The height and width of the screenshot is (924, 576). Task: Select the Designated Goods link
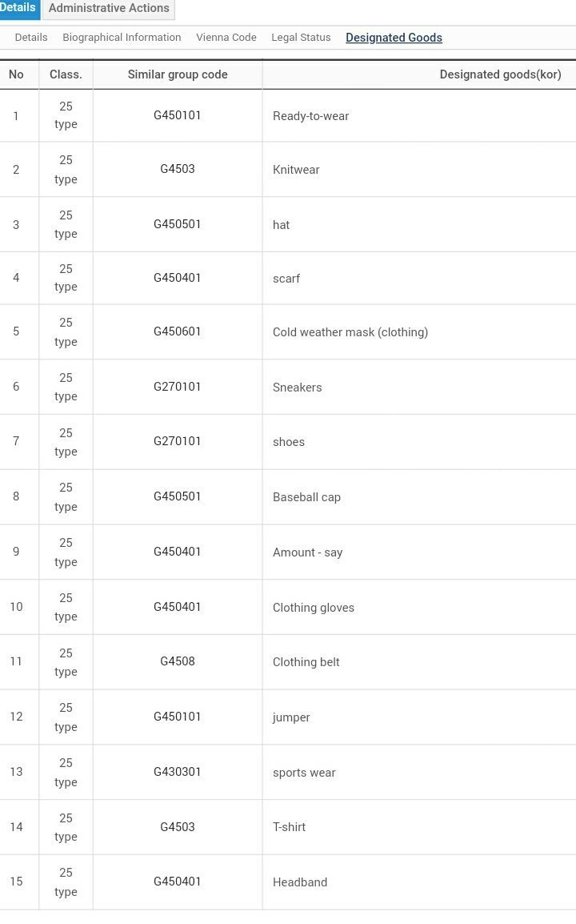(394, 38)
